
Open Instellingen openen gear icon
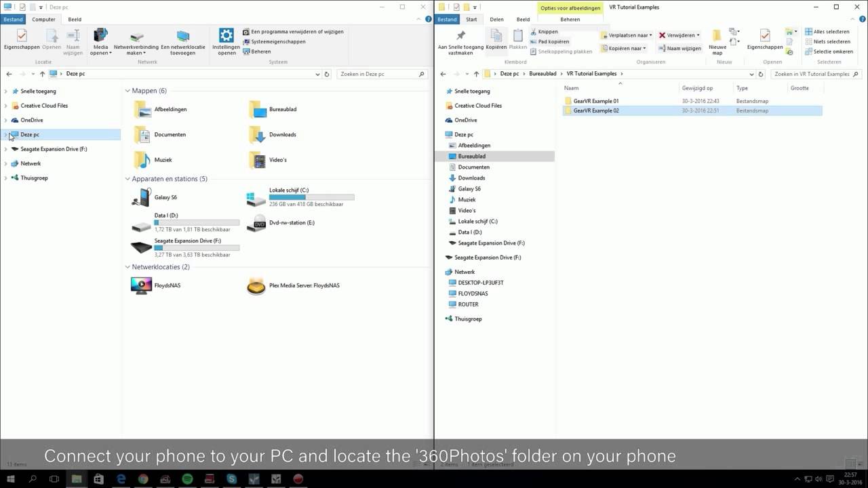point(226,35)
